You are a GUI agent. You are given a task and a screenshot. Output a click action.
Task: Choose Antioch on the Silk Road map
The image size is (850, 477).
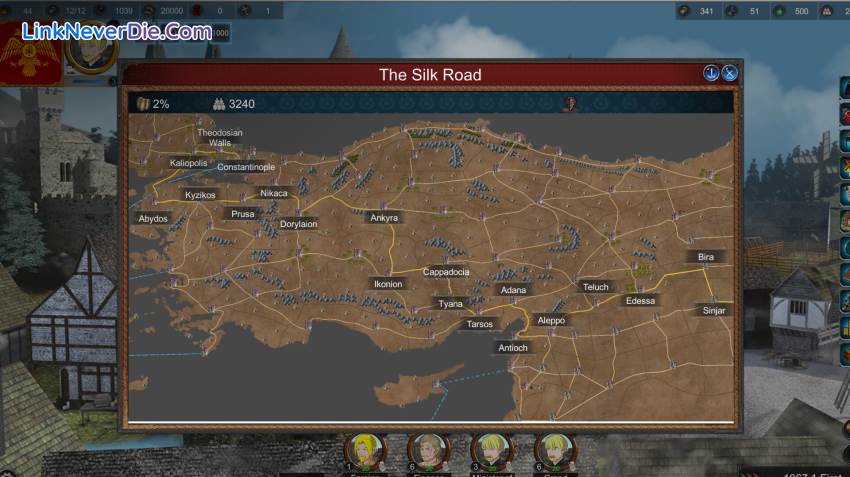[512, 348]
